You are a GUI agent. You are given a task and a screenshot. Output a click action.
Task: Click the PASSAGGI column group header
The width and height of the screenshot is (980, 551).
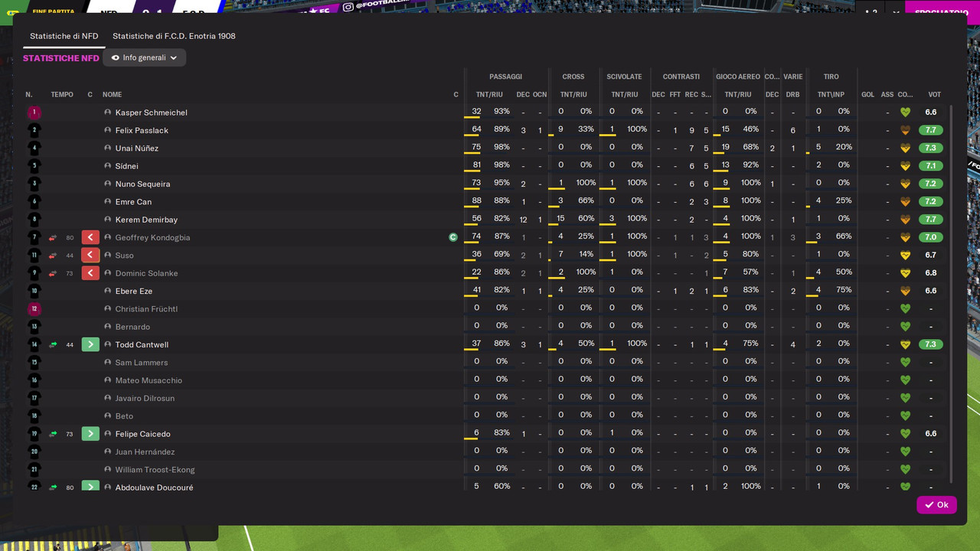click(x=505, y=77)
